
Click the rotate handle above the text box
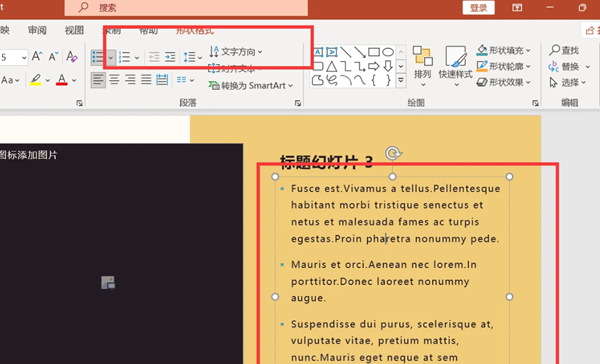(x=393, y=153)
